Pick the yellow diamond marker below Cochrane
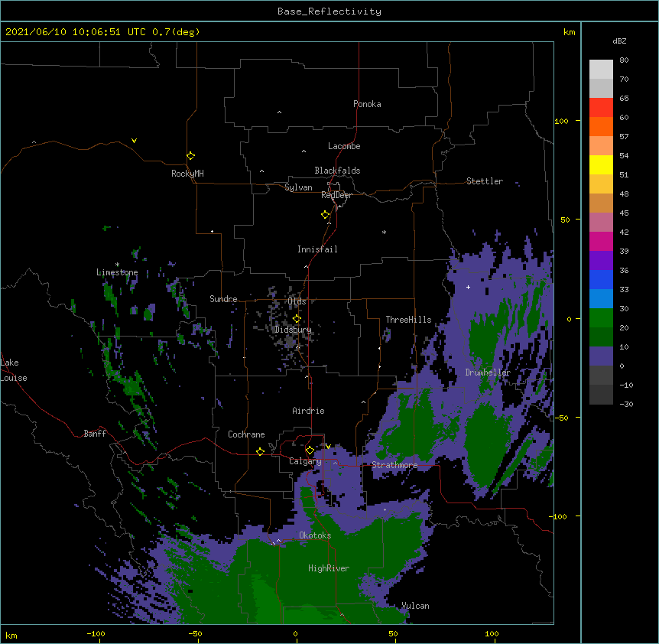This screenshot has width=659, height=644. (x=260, y=451)
